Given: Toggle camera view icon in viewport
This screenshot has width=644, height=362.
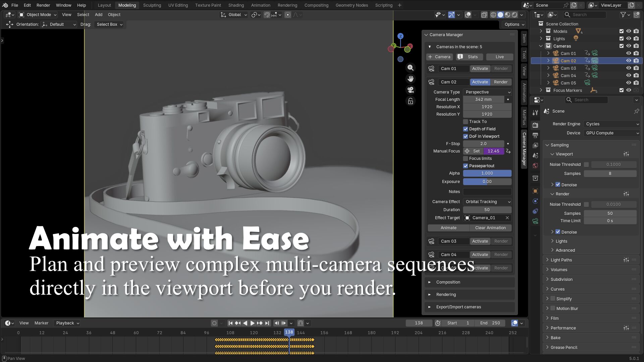Looking at the screenshot, I should coord(410,90).
